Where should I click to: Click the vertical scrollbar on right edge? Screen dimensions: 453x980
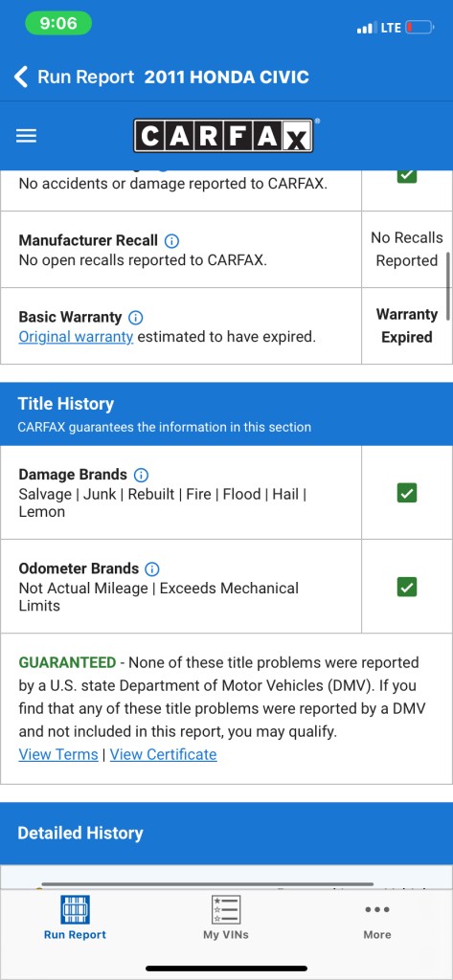click(448, 286)
